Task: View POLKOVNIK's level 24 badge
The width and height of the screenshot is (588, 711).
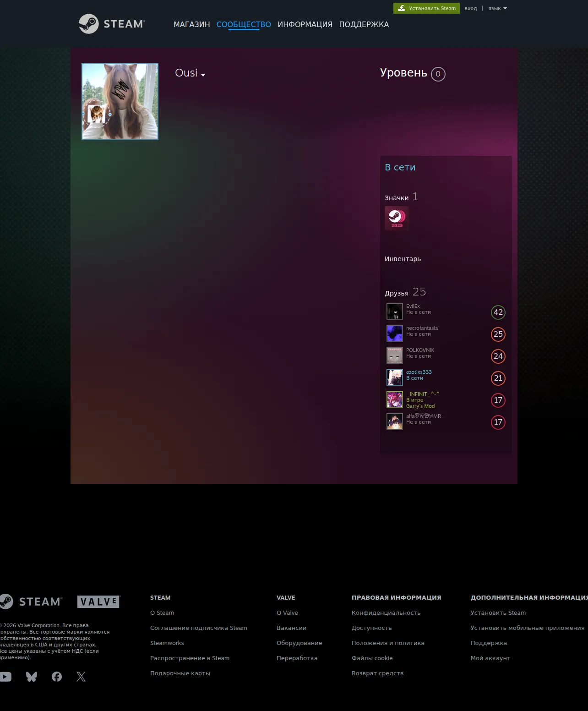Action: pos(498,356)
